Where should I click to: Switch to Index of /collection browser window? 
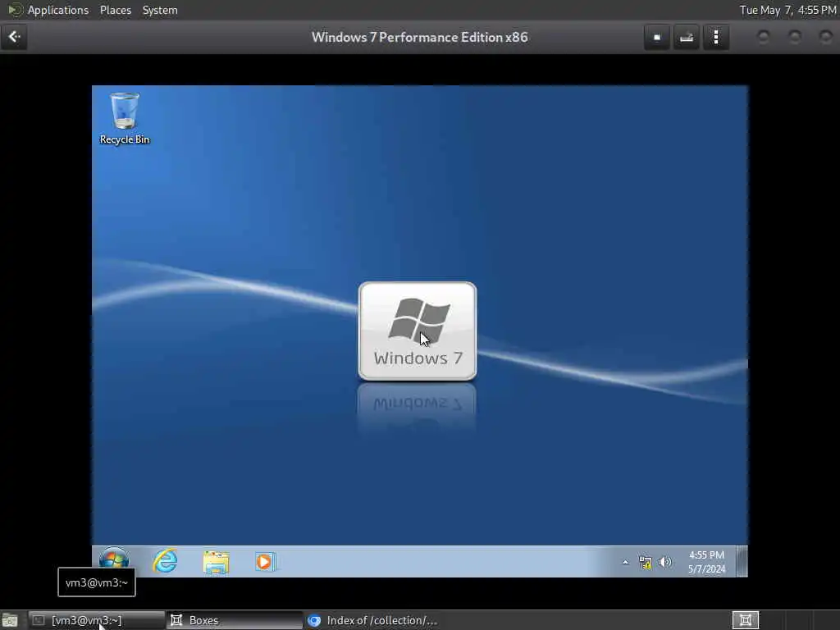pos(372,620)
